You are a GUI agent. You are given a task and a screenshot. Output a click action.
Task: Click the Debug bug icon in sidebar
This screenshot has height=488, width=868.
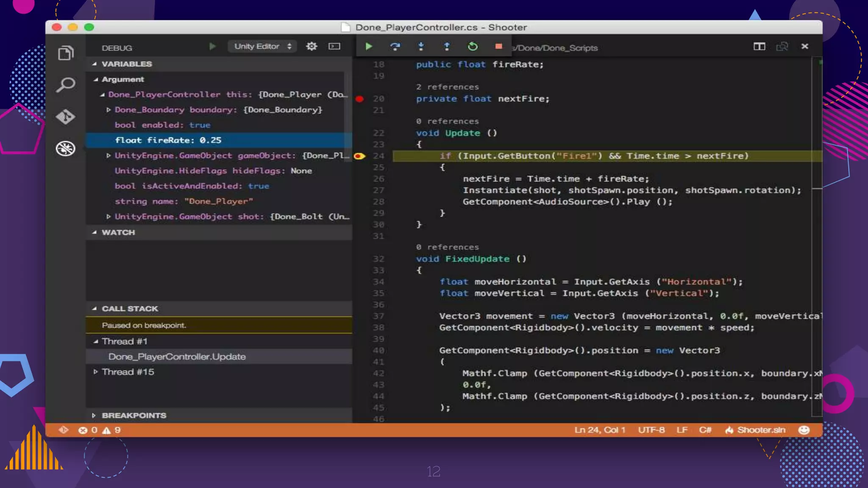tap(66, 148)
